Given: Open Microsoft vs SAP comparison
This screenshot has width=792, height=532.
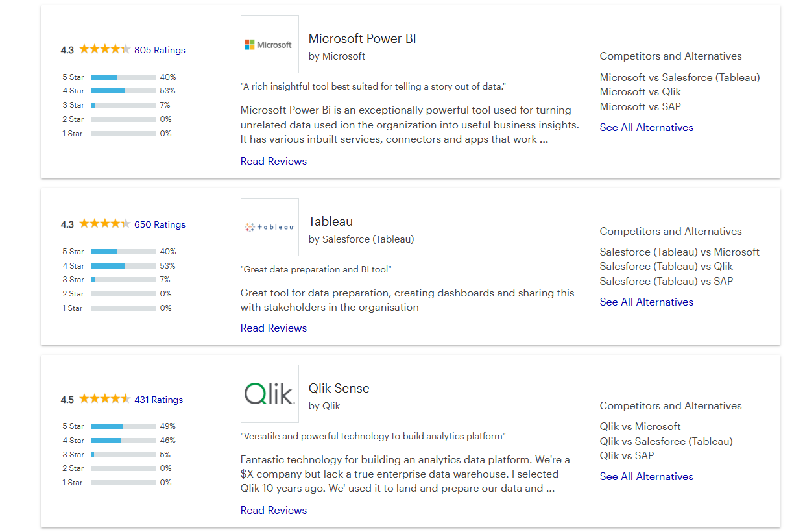Looking at the screenshot, I should (640, 106).
